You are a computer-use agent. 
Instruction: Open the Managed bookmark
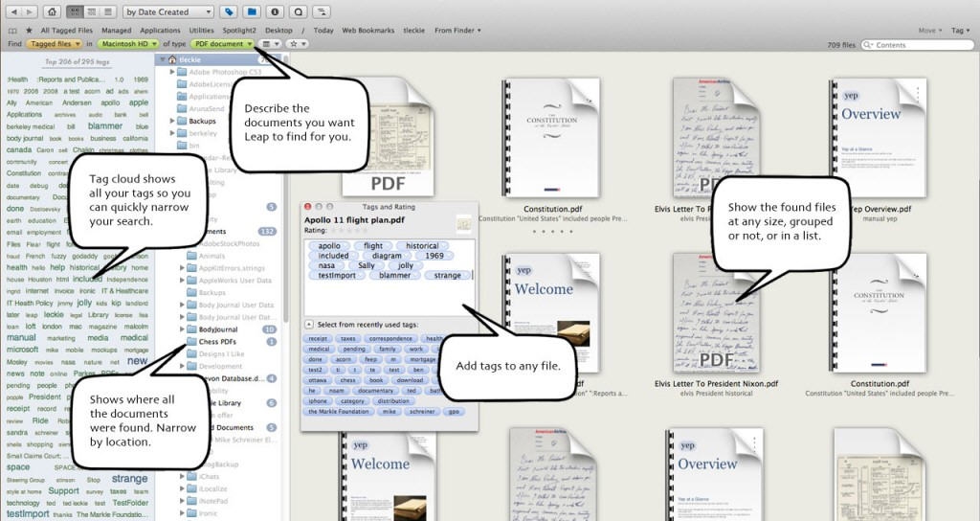click(116, 30)
